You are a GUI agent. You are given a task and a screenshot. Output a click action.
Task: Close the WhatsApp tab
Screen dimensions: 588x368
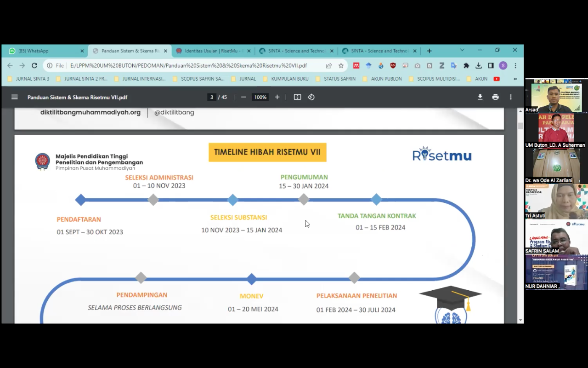click(x=82, y=51)
